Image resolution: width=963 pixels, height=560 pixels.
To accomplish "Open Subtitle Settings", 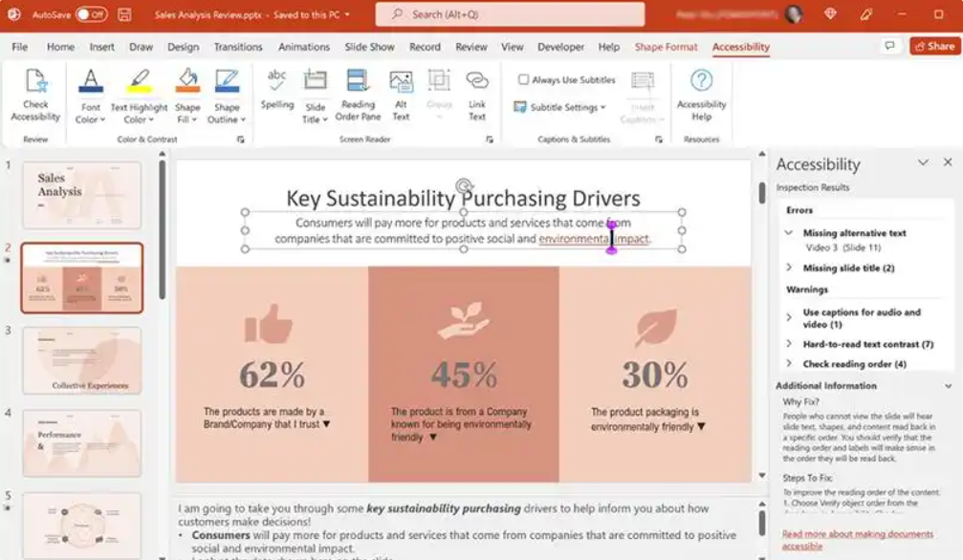I will tap(559, 107).
